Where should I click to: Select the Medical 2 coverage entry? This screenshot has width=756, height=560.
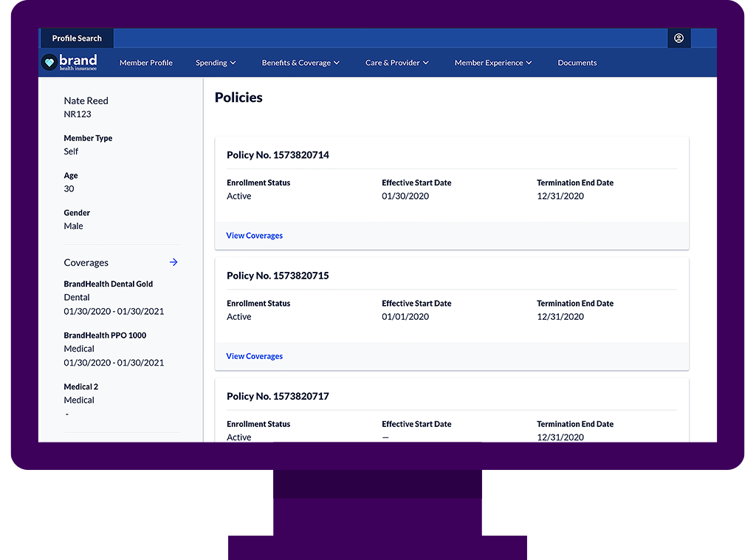click(x=81, y=387)
